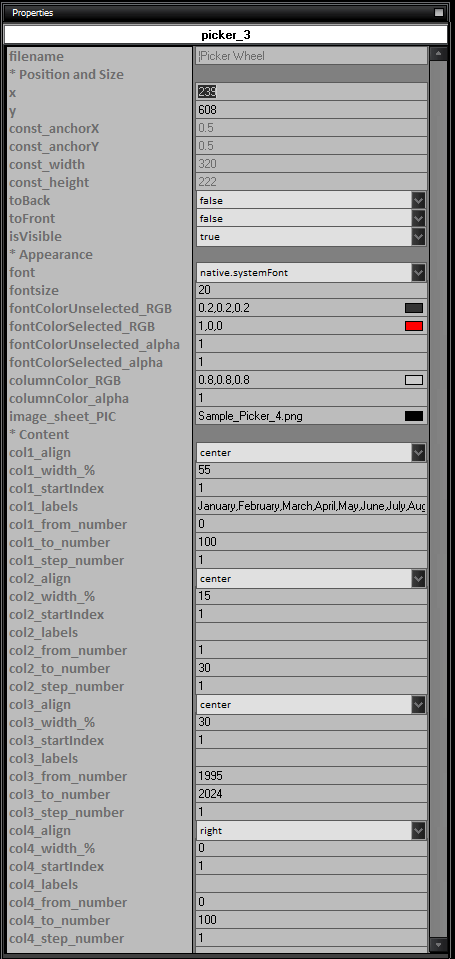Click the fontsize input field
The image size is (455, 959).
[311, 290]
